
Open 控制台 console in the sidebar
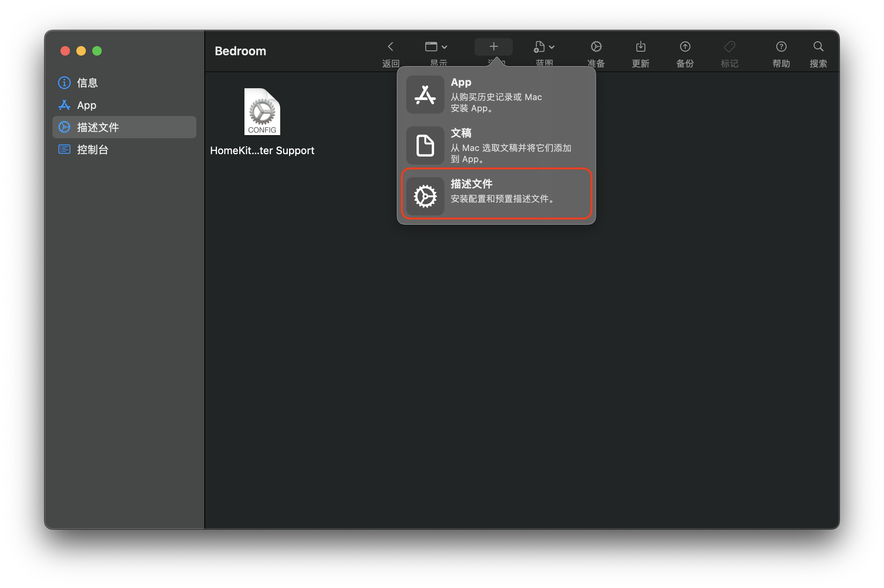[92, 149]
